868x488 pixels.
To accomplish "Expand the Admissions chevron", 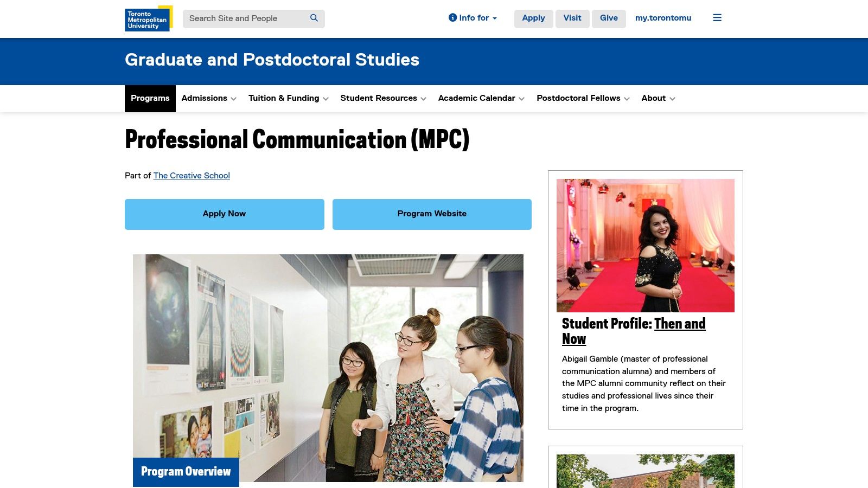I will (x=233, y=99).
